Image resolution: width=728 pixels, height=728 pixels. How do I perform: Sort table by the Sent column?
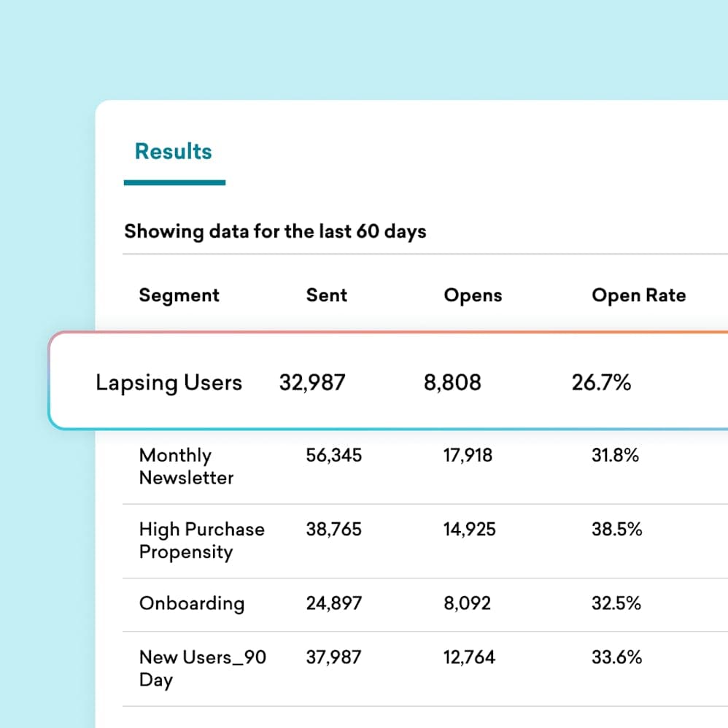tap(326, 295)
